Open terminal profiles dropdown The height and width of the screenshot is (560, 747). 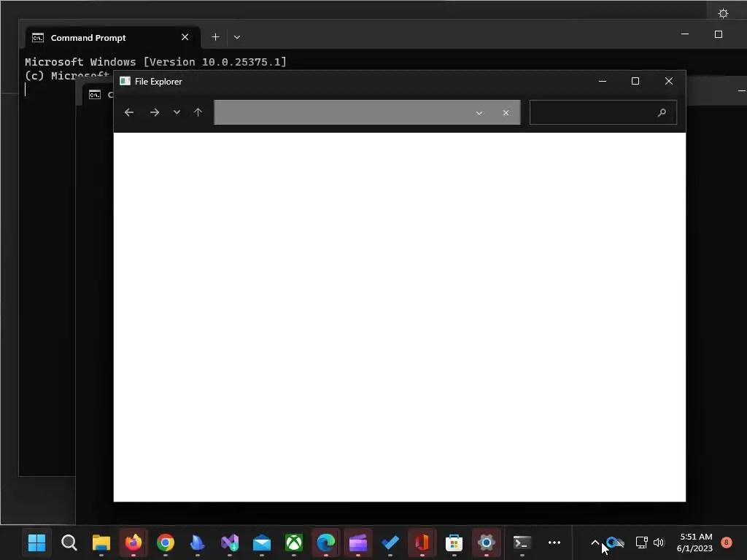(x=237, y=37)
